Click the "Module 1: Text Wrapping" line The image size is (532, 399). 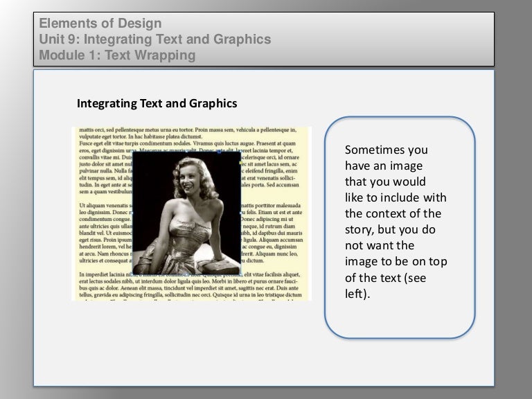coord(118,54)
